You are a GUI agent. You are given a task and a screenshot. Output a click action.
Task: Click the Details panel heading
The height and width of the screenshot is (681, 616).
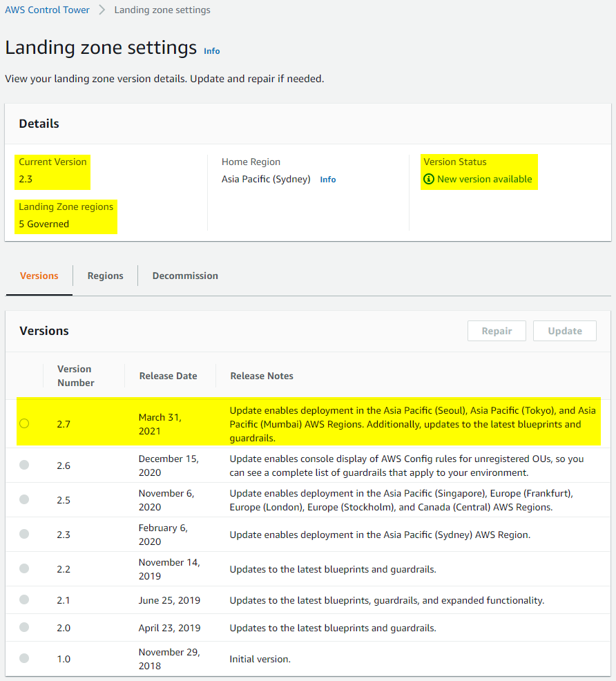[x=39, y=124]
